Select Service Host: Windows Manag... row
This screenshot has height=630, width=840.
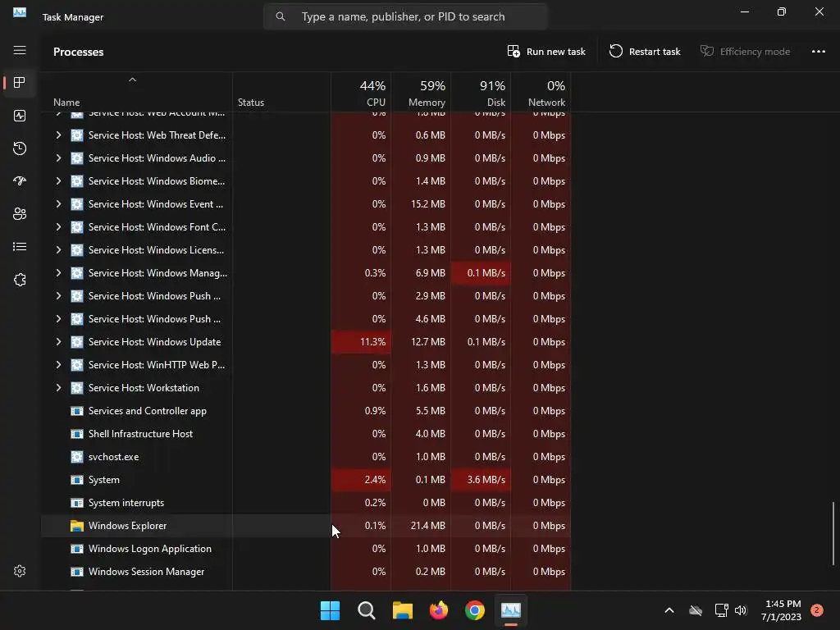[x=306, y=273]
